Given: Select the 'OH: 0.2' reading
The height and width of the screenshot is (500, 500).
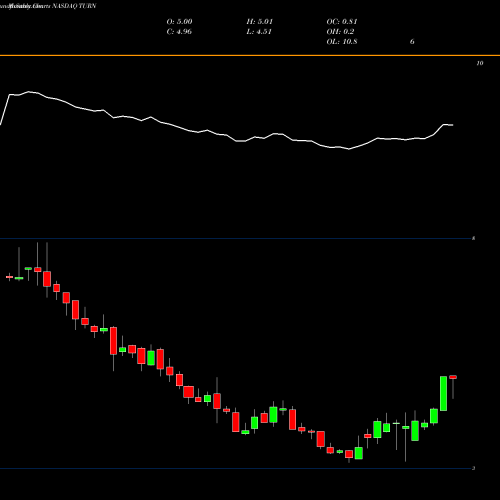Looking at the screenshot, I should (340, 32).
